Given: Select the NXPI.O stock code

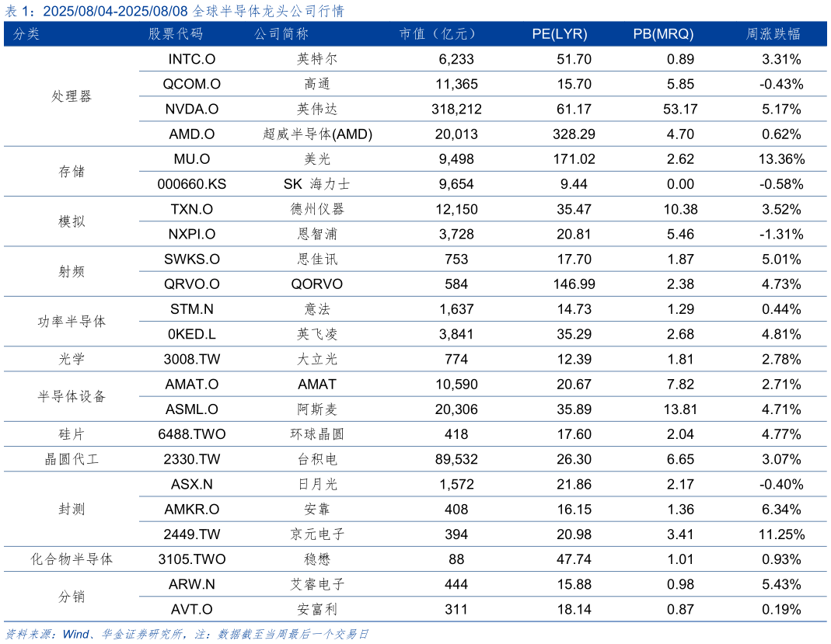Looking at the screenshot, I should 192,234.
